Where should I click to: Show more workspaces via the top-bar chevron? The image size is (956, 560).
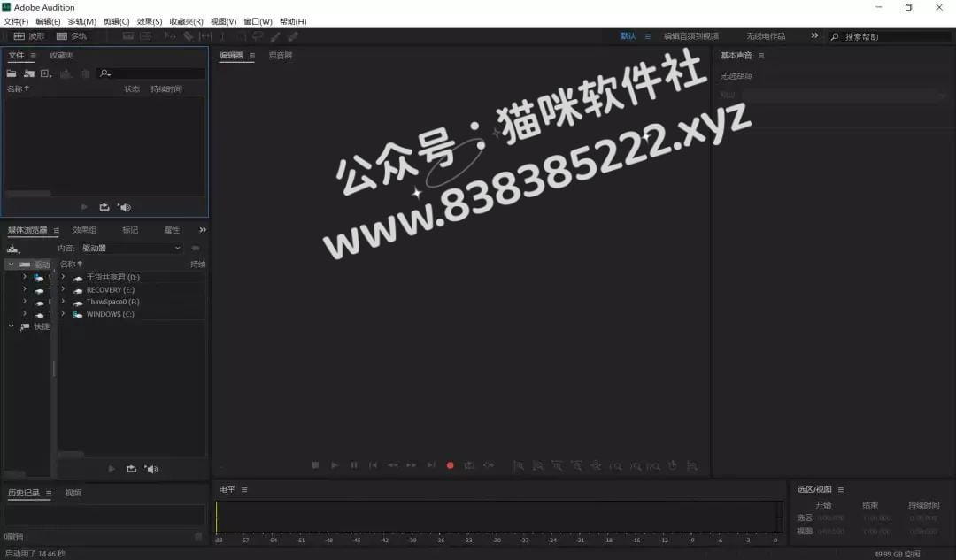[814, 36]
